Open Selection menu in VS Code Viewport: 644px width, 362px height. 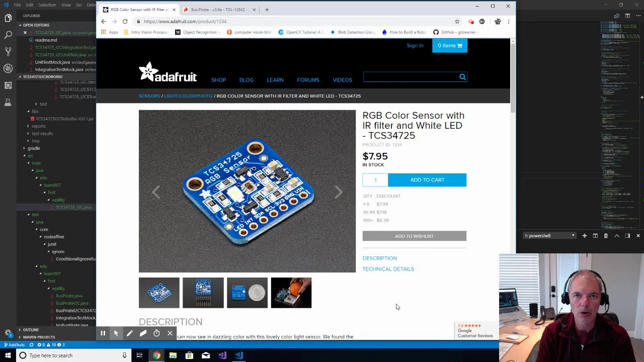click(47, 5)
